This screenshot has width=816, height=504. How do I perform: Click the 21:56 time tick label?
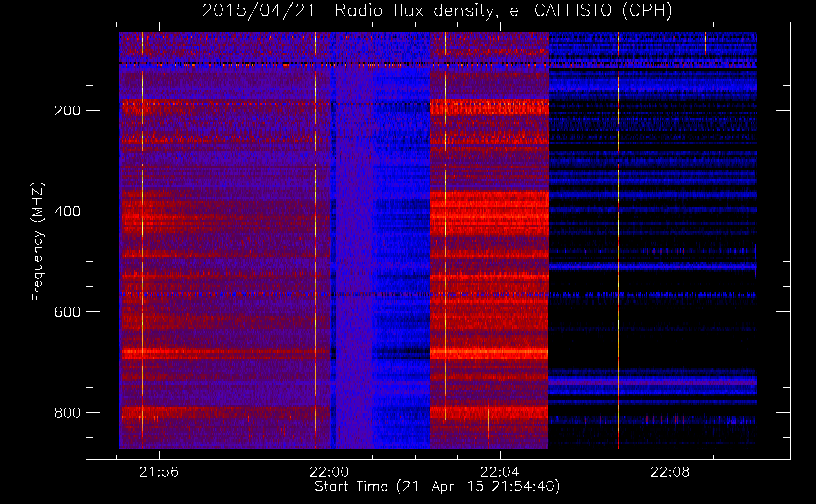[159, 472]
